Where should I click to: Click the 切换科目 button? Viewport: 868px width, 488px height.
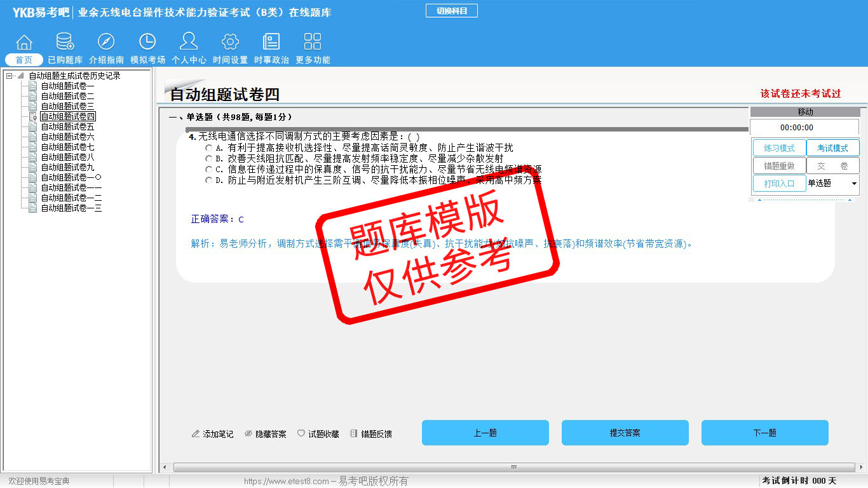[452, 11]
